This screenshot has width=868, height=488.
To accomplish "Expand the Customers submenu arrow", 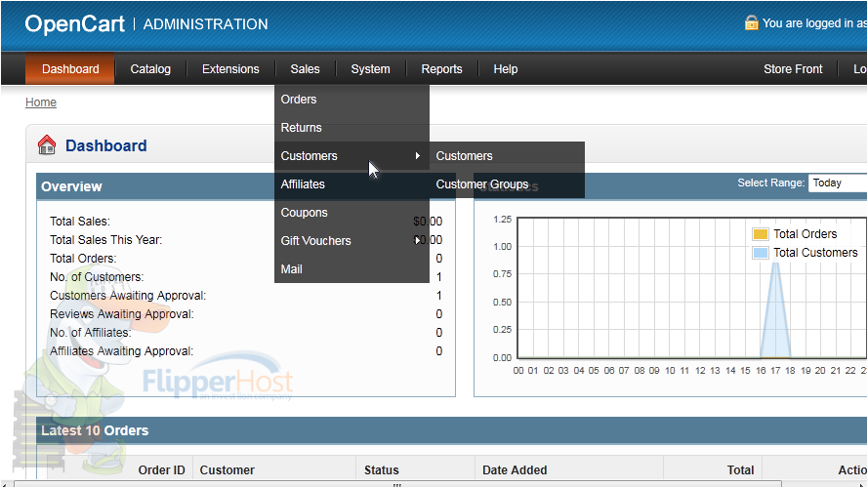I will tap(418, 156).
